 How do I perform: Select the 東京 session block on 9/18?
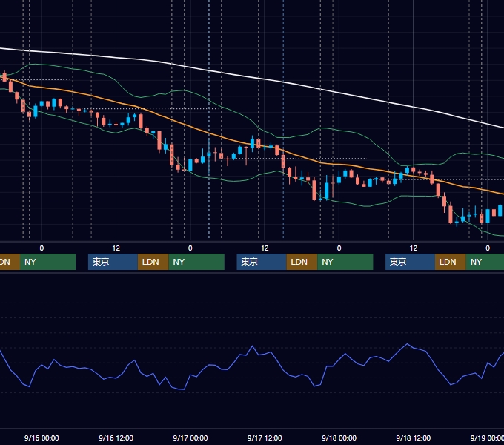[x=410, y=262]
